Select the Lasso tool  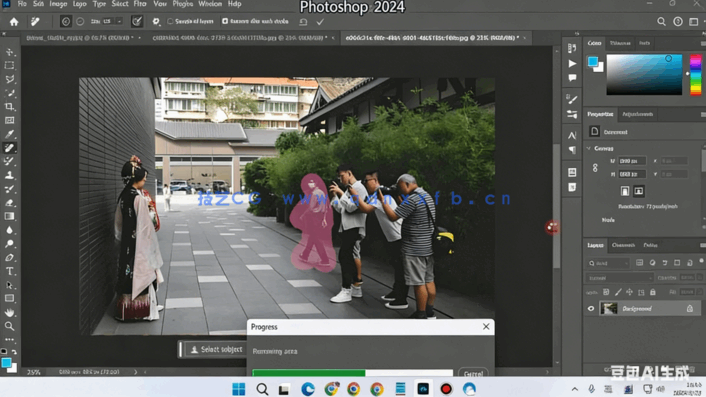(9, 79)
